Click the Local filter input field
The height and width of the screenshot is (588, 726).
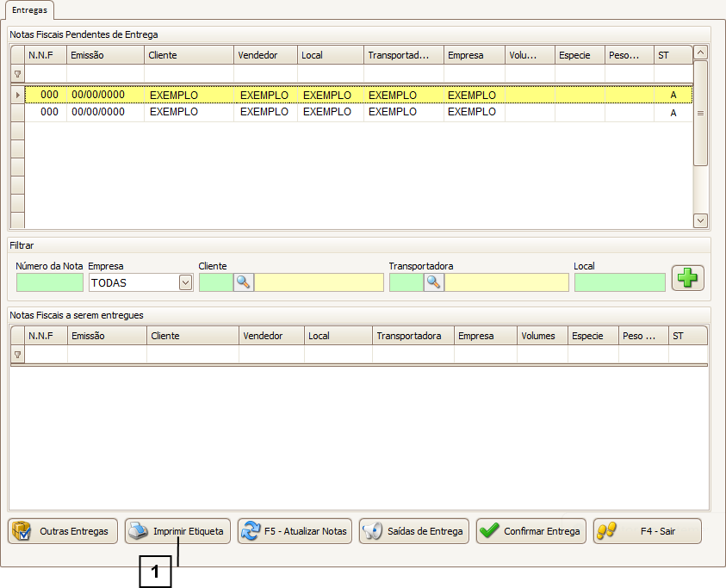[x=619, y=282]
